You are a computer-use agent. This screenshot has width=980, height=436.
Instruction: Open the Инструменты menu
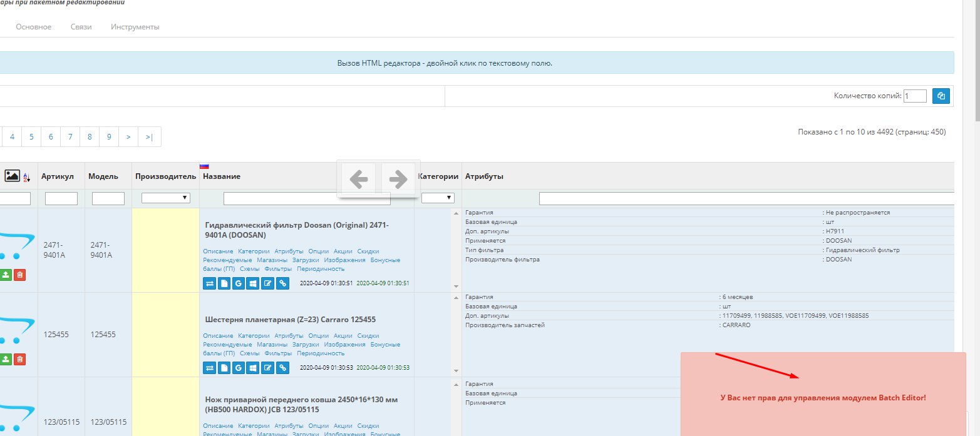(135, 27)
